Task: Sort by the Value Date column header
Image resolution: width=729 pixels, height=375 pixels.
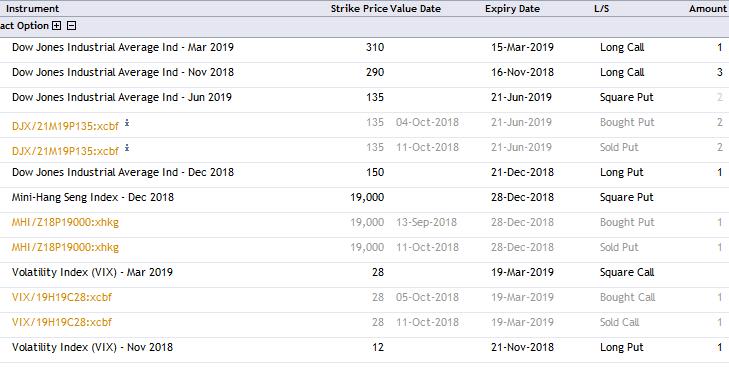Action: click(415, 9)
